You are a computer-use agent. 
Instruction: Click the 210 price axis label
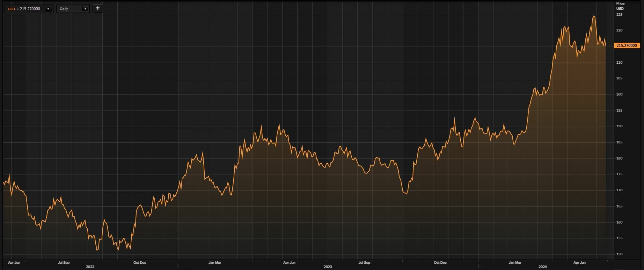[x=619, y=63]
